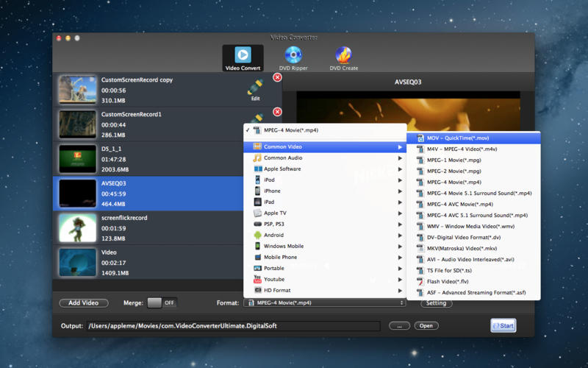The image size is (588, 368).
Task: Browse output folder with the ... button
Action: [x=399, y=326]
